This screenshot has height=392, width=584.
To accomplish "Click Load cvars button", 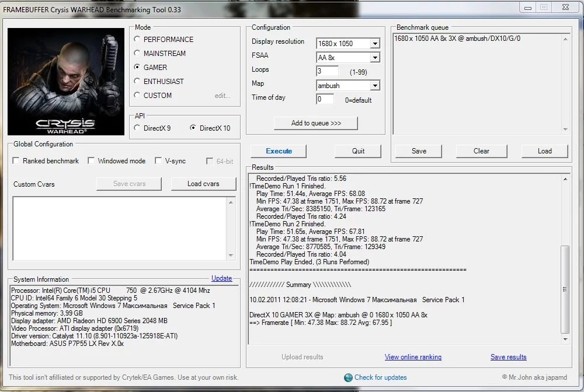I will point(203,184).
